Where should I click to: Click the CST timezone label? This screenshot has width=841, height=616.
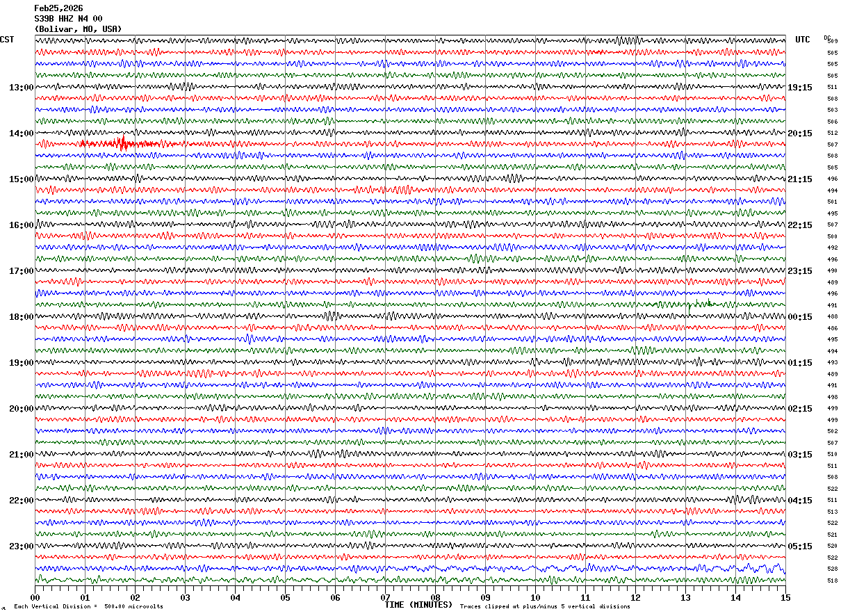click(x=7, y=40)
